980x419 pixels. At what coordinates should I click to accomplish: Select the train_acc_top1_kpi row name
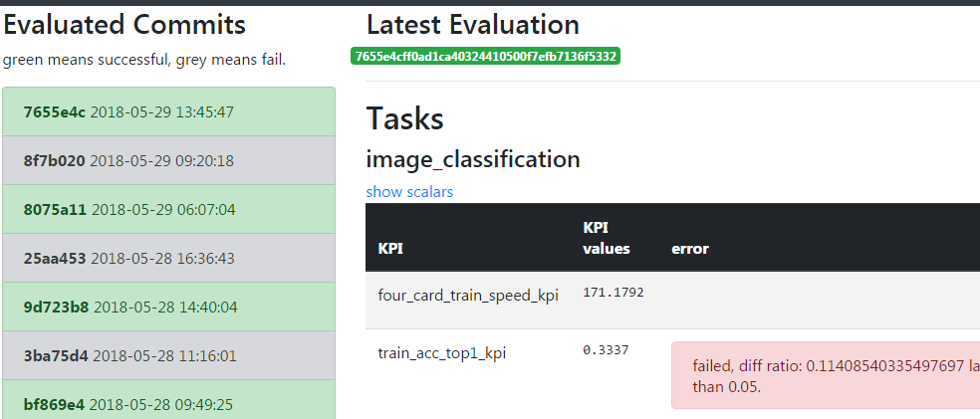pyautogui.click(x=442, y=351)
